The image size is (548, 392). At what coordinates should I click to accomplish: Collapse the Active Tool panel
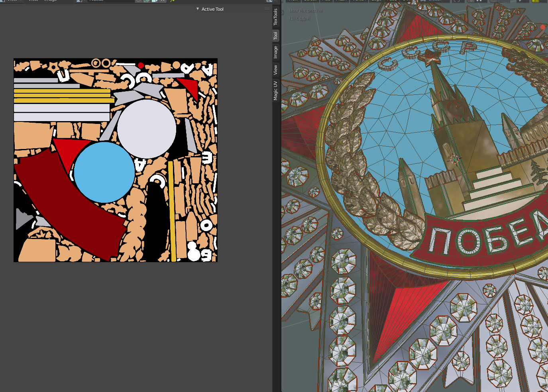(198, 9)
